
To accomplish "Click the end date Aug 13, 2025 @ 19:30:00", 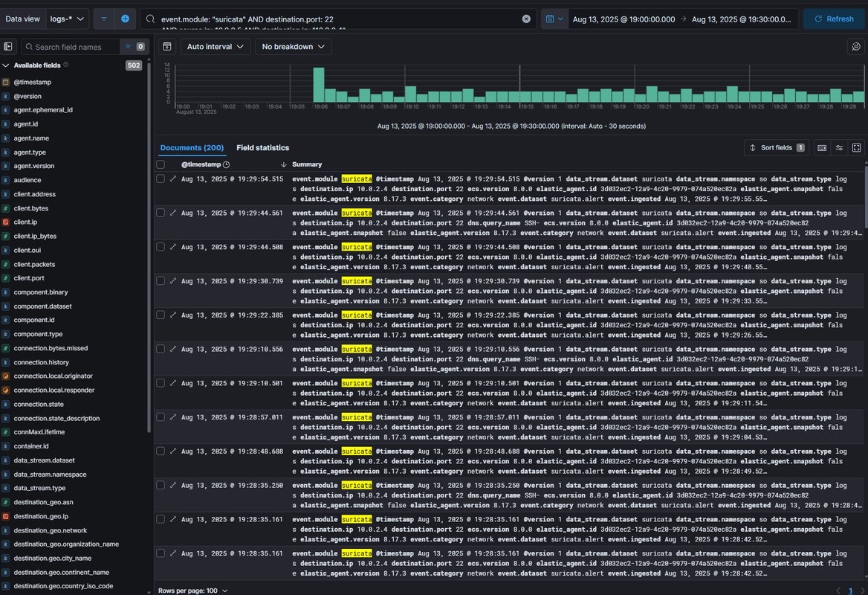I will point(741,19).
